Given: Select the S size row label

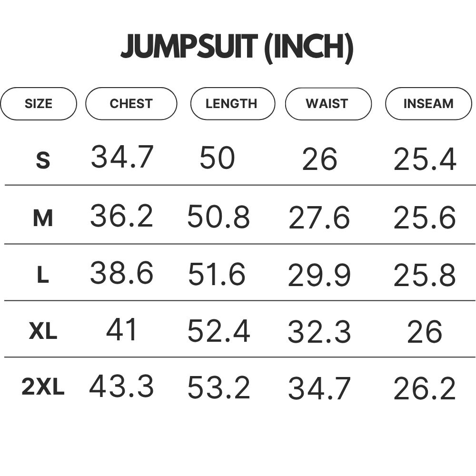Looking at the screenshot, I should click(43, 160).
